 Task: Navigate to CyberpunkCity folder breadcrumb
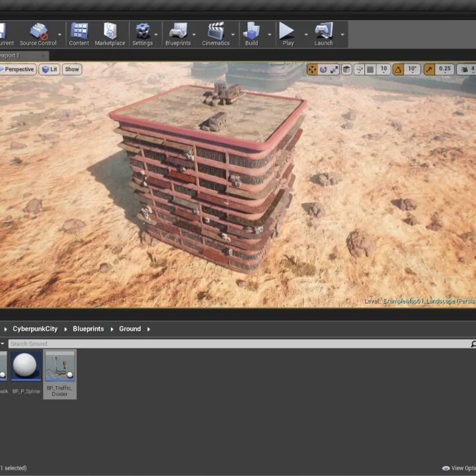click(35, 329)
